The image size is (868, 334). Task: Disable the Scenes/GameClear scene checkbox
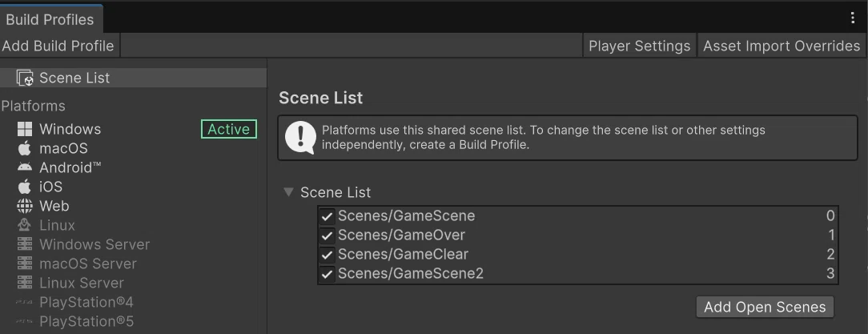(x=328, y=255)
